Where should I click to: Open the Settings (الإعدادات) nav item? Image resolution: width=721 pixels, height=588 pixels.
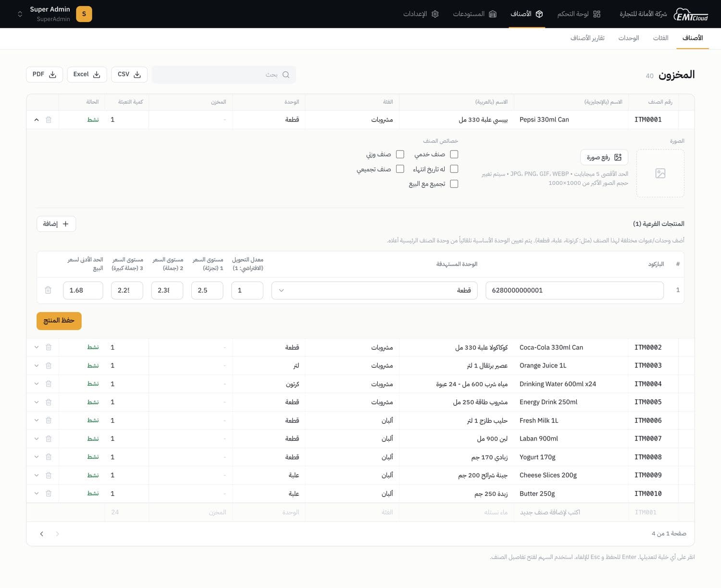coord(421,14)
